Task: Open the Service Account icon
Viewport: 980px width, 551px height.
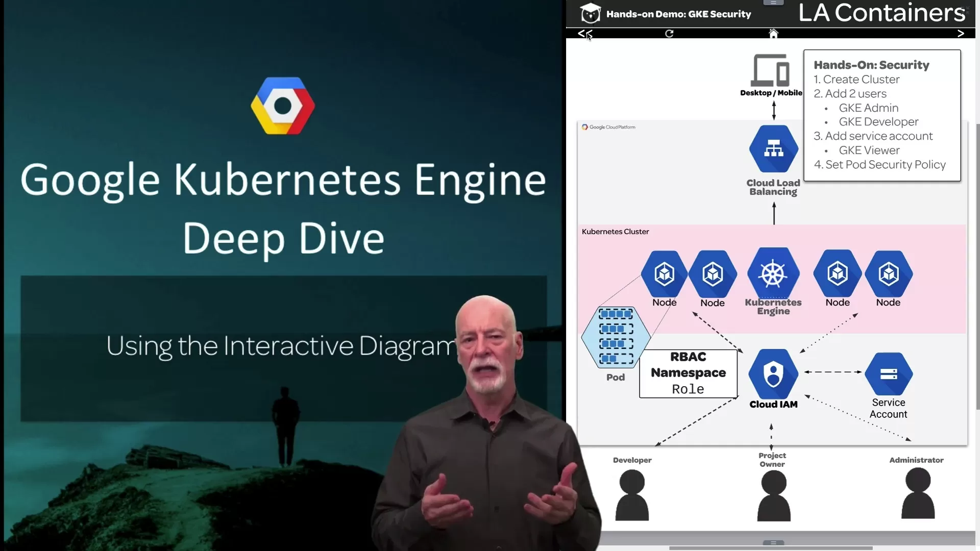Action: 888,374
